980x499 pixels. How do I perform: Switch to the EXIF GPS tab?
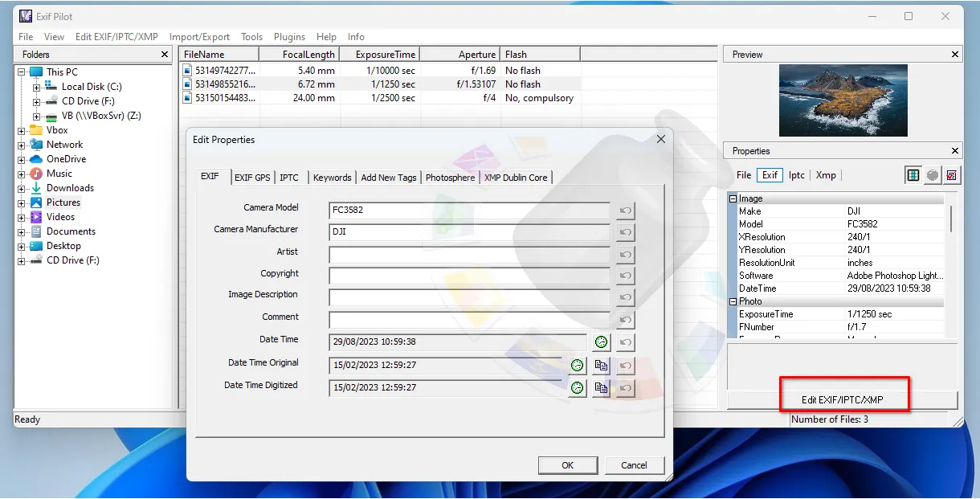click(x=252, y=178)
